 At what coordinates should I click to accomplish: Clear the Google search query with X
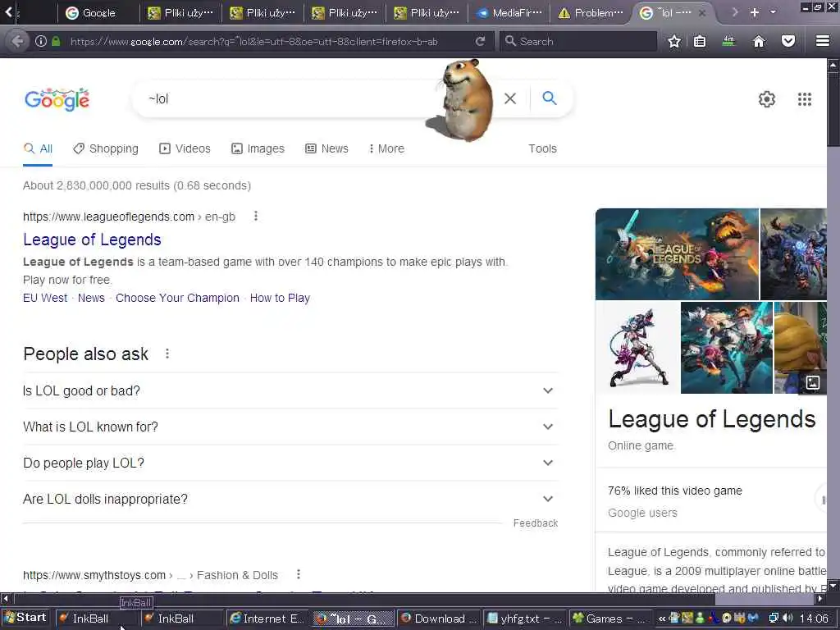click(x=510, y=98)
